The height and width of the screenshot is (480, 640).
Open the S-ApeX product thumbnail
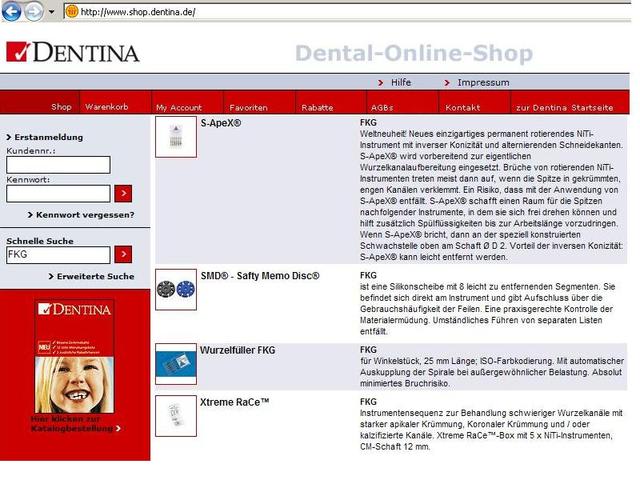click(176, 137)
